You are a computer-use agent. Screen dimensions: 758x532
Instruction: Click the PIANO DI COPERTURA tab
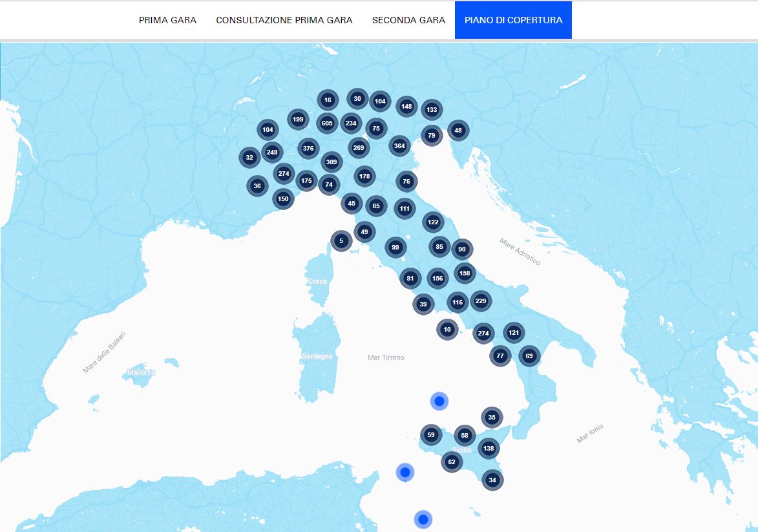pos(513,20)
